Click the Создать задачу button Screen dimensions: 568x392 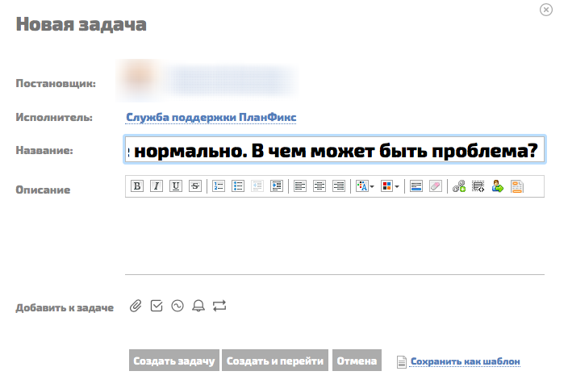(174, 360)
